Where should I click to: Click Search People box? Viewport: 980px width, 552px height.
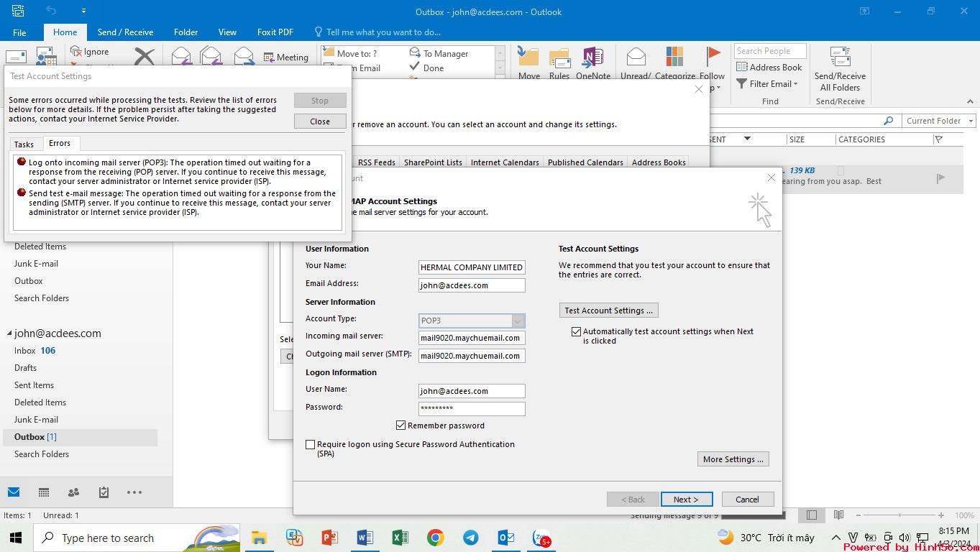pos(770,51)
